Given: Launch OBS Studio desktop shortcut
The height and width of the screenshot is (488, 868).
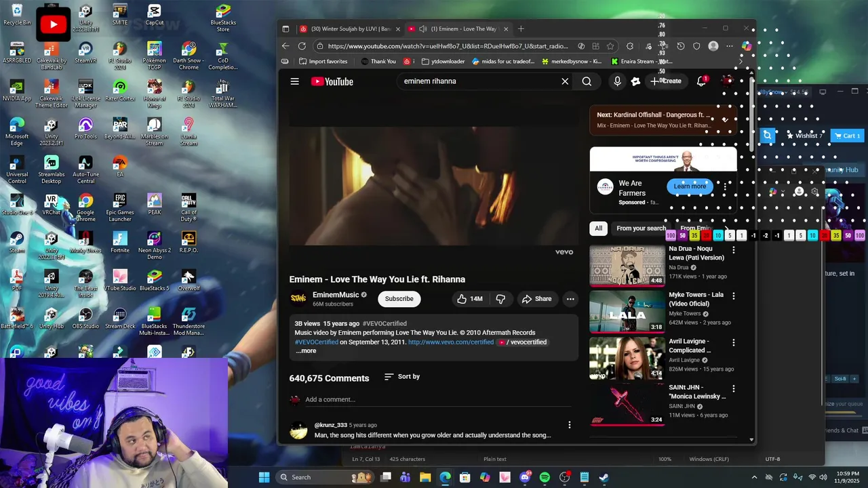Looking at the screenshot, I should (85, 319).
